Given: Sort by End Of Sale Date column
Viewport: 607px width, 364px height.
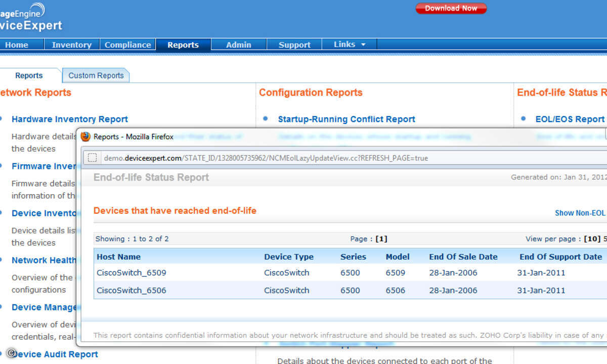Looking at the screenshot, I should pyautogui.click(x=463, y=257).
